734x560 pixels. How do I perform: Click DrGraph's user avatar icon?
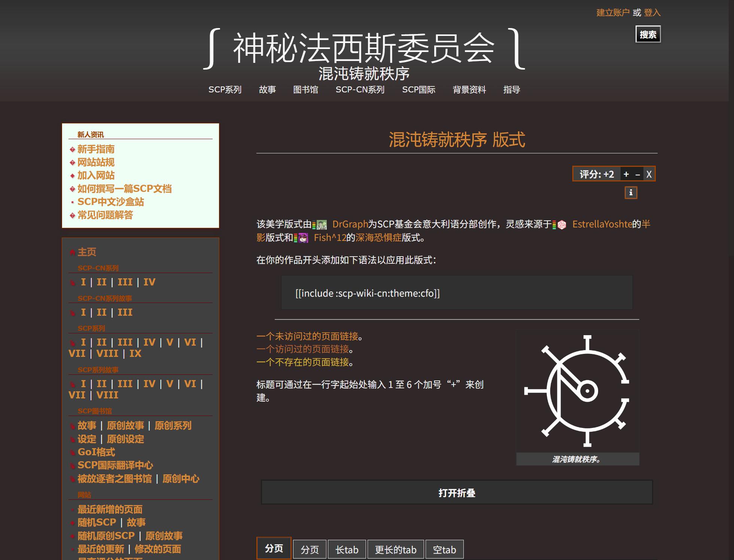[x=322, y=224]
